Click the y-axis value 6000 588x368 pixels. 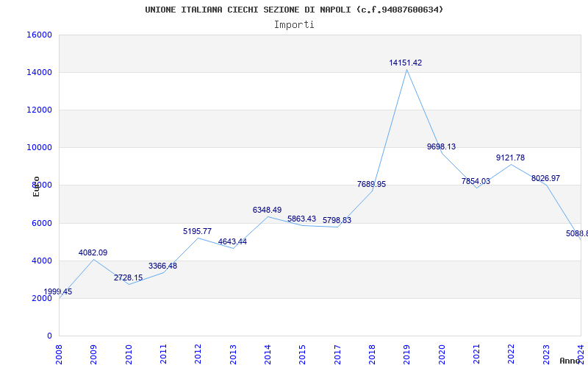pos(41,223)
